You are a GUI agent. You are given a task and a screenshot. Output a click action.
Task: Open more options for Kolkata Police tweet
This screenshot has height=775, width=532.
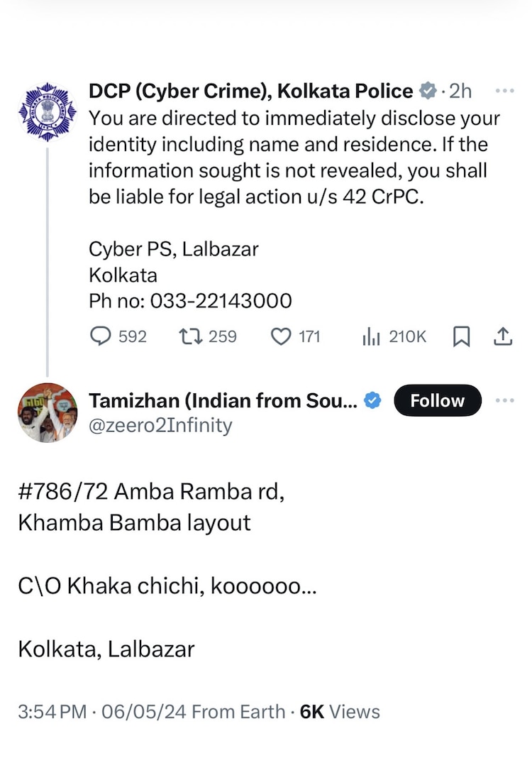point(504,91)
